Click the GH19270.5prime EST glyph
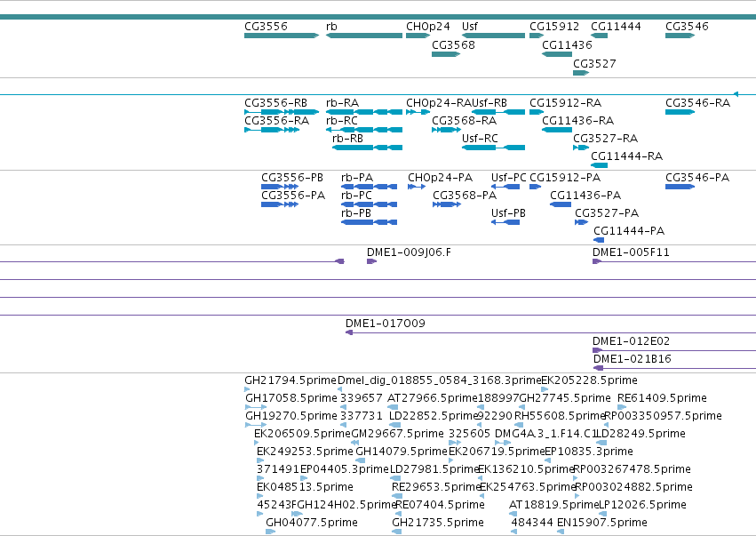 256,425
